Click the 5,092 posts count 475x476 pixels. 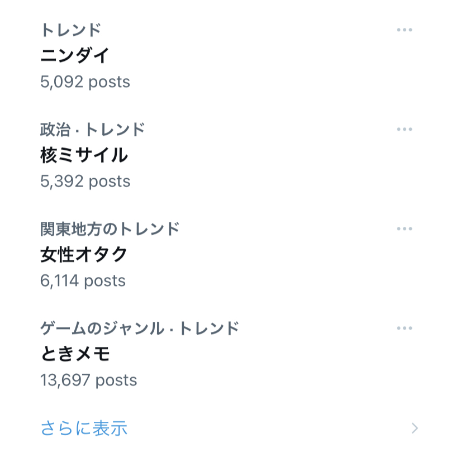[85, 82]
